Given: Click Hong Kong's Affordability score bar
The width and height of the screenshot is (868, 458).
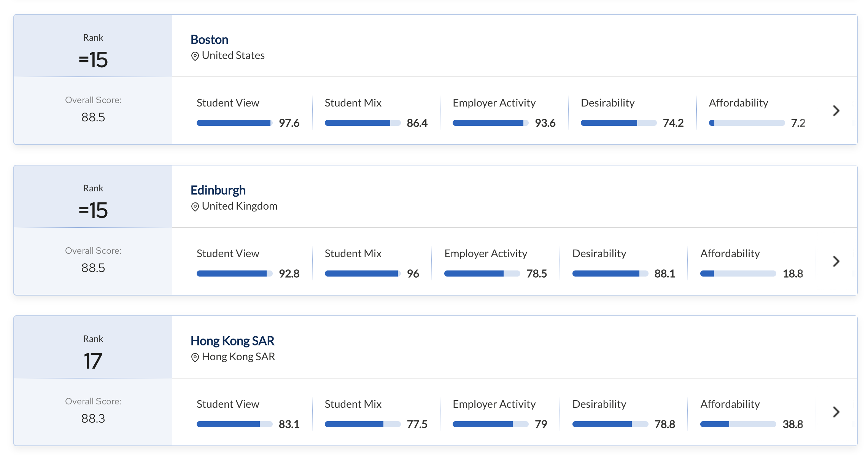Looking at the screenshot, I should 738,424.
